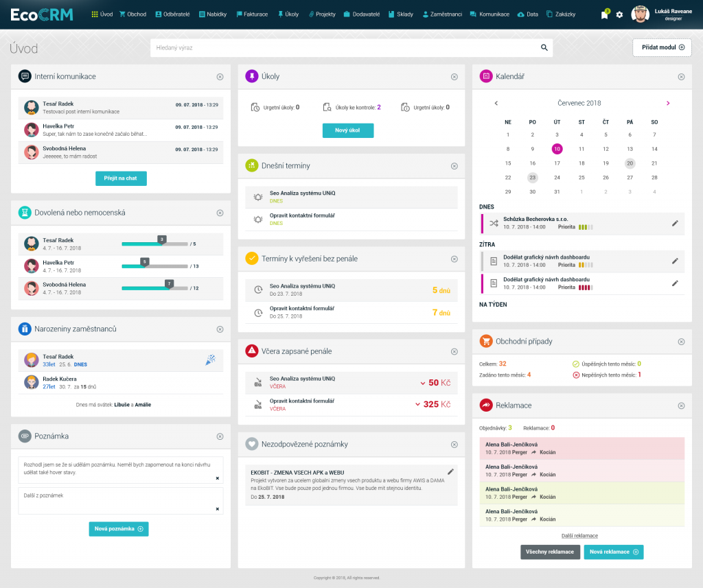Advance the calendar to next month

[668, 103]
